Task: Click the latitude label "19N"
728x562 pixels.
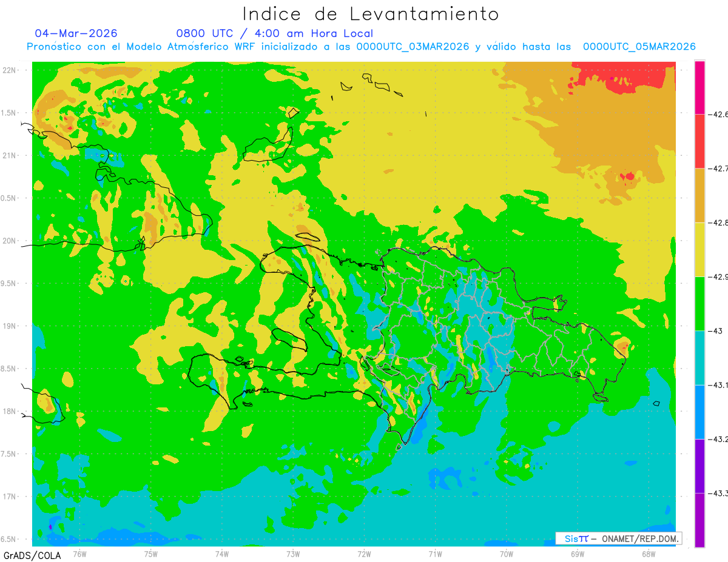Action: click(10, 326)
